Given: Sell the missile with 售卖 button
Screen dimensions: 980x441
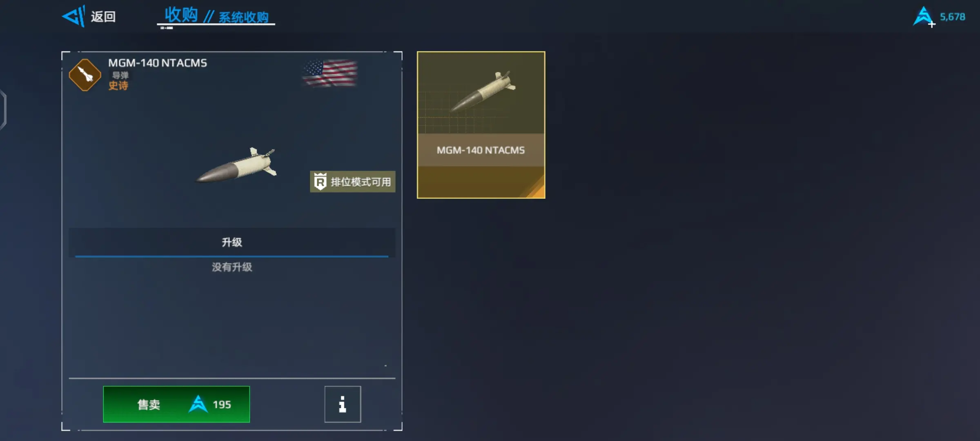Looking at the screenshot, I should tap(176, 404).
